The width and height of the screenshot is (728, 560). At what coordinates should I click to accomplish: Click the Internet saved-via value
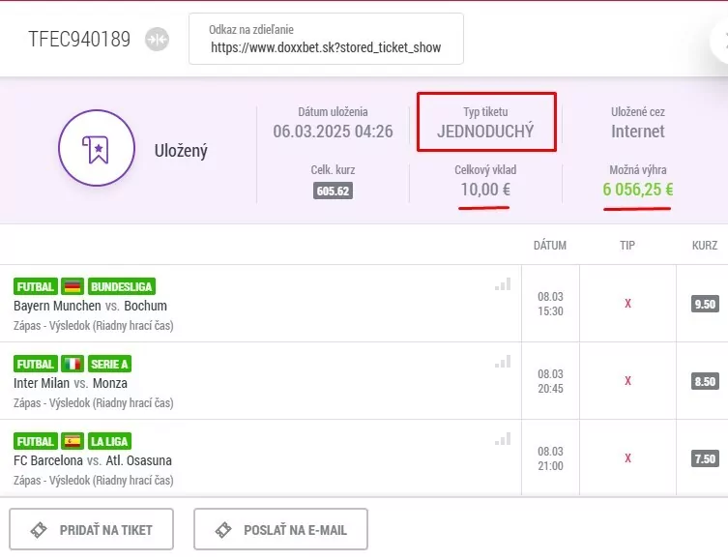(638, 132)
